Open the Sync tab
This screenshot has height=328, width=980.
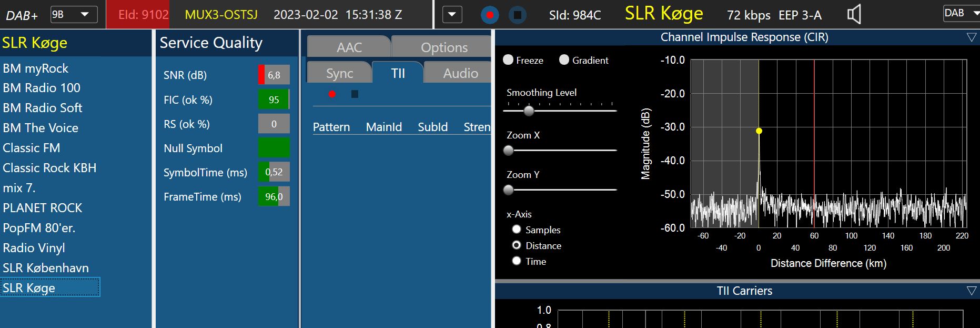click(339, 73)
